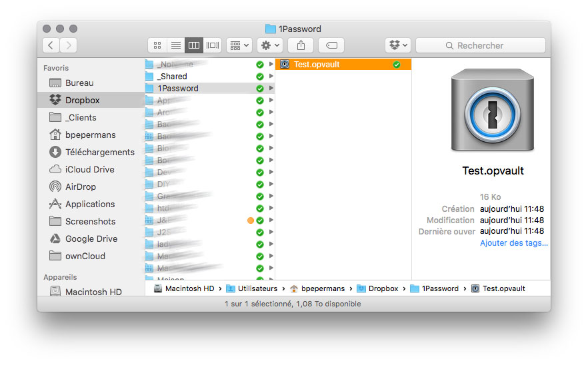This screenshot has height=365, width=588.
Task: Click the Dropbox logo icon in sidebar
Action: tap(55, 100)
